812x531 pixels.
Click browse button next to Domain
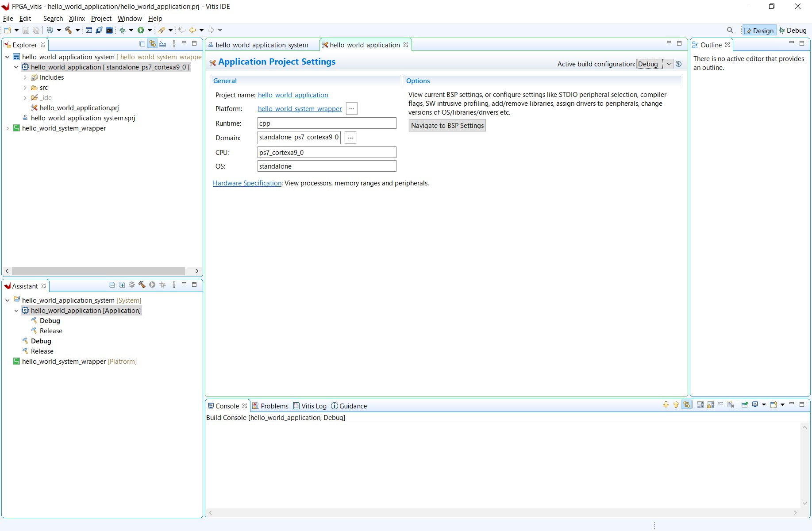pos(350,138)
